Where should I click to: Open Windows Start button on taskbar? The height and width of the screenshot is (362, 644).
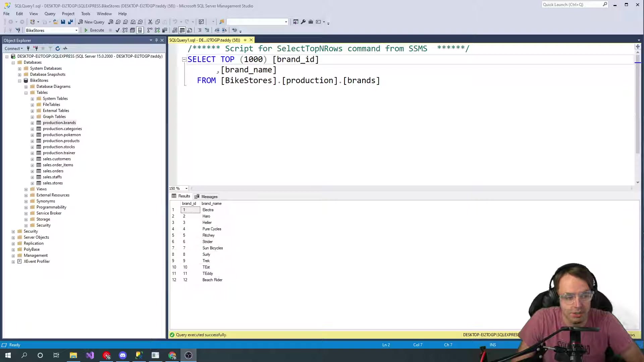[8, 355]
